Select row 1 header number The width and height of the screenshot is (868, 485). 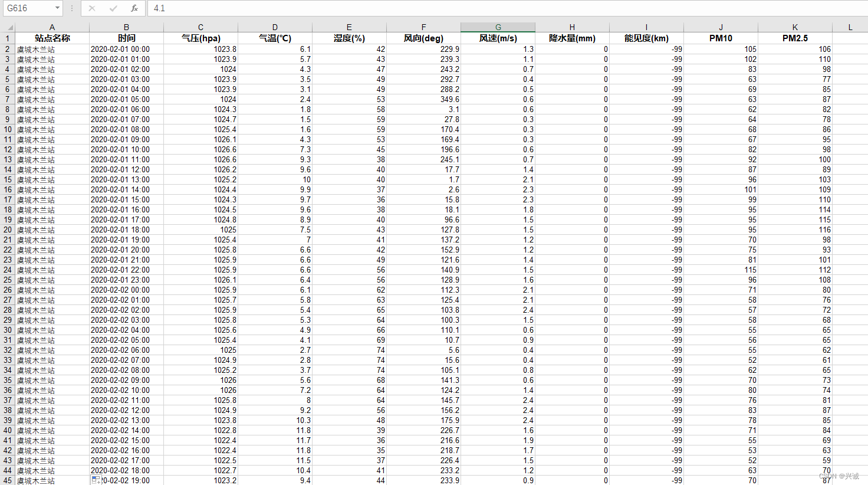tap(8, 38)
